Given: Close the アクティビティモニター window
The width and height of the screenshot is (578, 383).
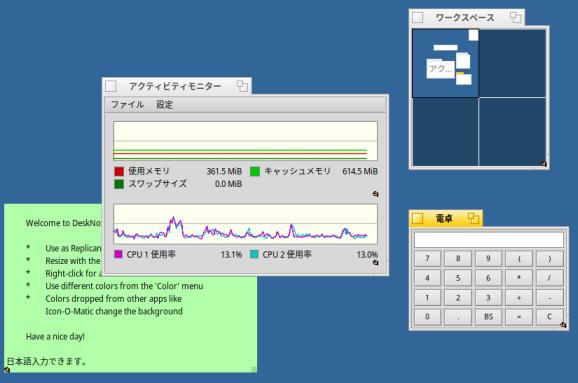Looking at the screenshot, I should (111, 86).
